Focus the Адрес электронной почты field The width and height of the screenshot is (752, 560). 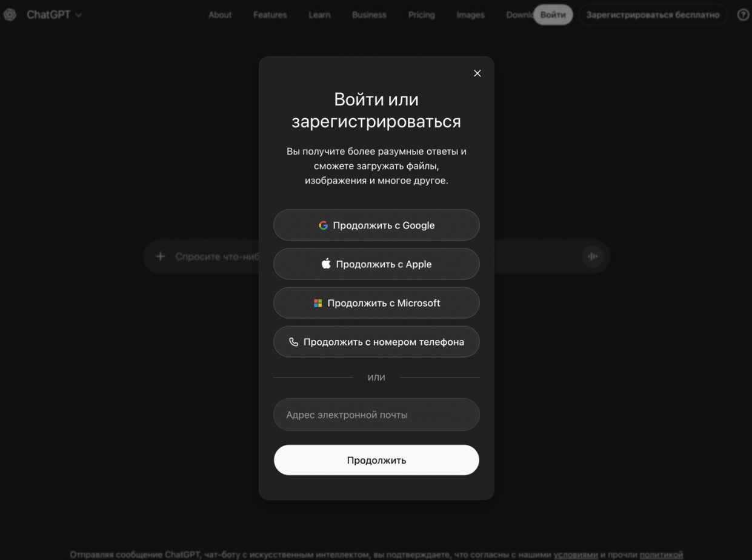pyautogui.click(x=376, y=415)
